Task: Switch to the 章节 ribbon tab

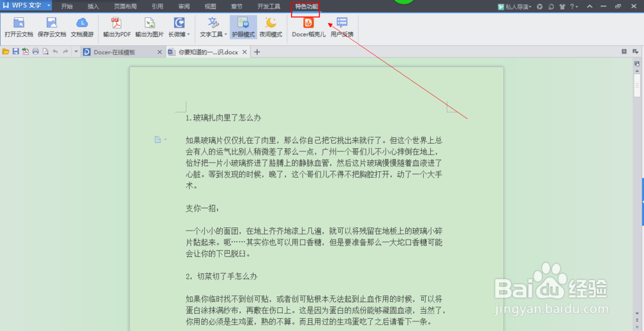Action: pos(236,6)
